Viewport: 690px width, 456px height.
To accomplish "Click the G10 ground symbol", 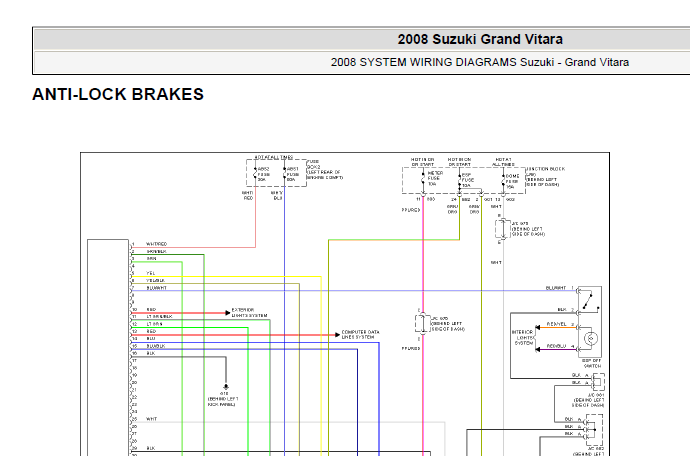I will [226, 387].
